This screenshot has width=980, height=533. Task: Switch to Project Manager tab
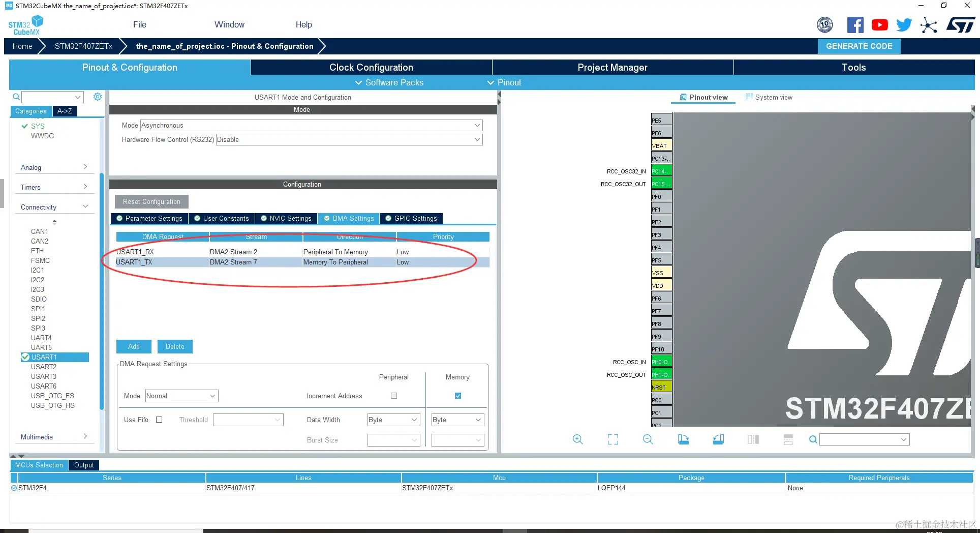tap(612, 67)
